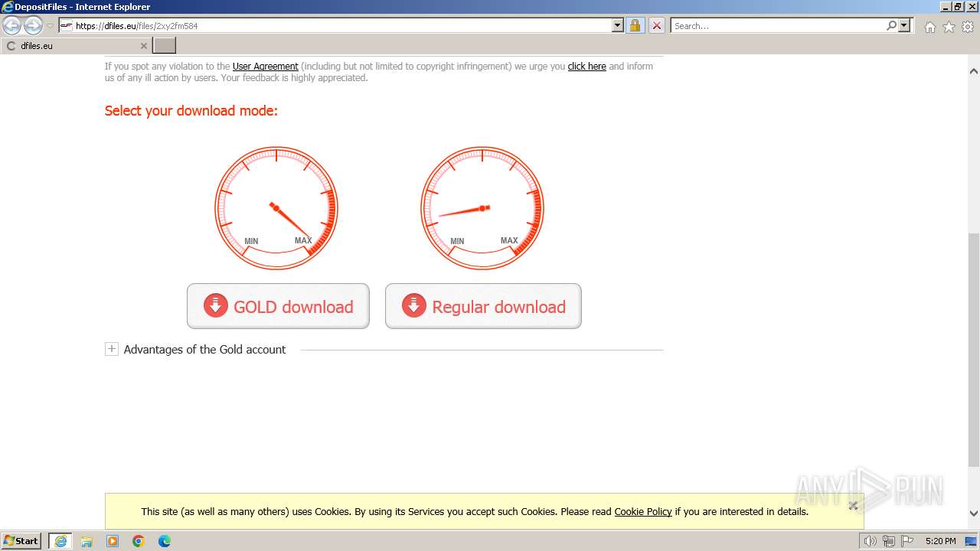Viewport: 980px width, 551px height.
Task: Open the User Agreement link
Action: click(265, 67)
